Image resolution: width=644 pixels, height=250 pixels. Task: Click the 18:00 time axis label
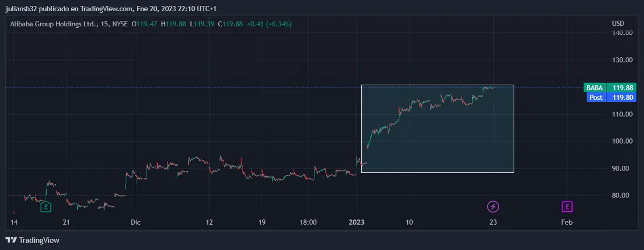pos(309,222)
